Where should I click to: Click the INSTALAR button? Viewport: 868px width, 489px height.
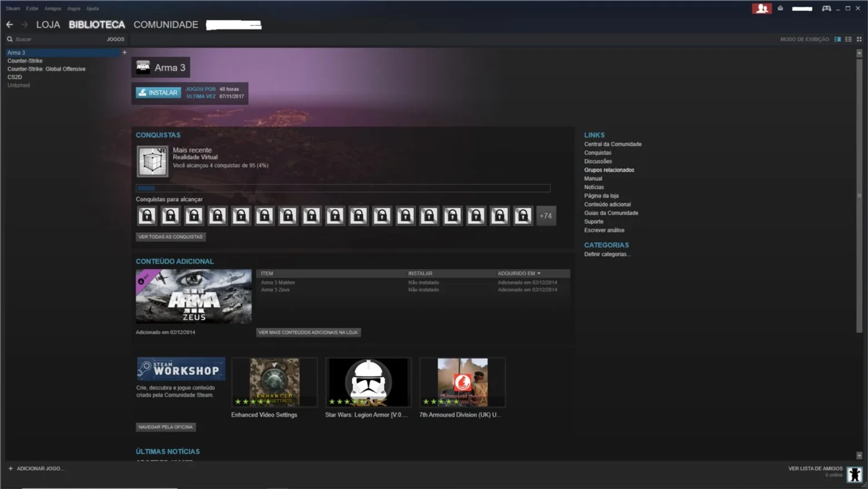159,92
